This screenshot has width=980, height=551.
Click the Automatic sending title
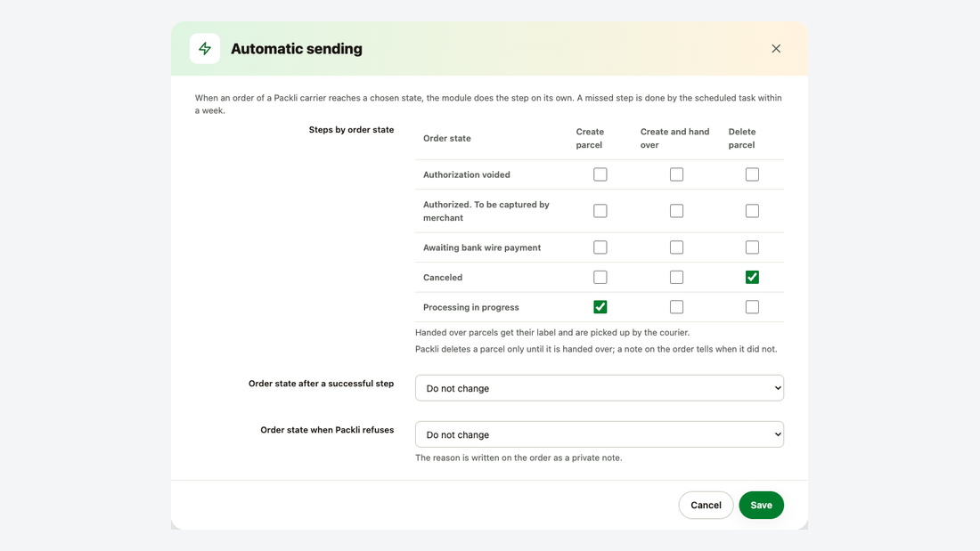tap(297, 49)
